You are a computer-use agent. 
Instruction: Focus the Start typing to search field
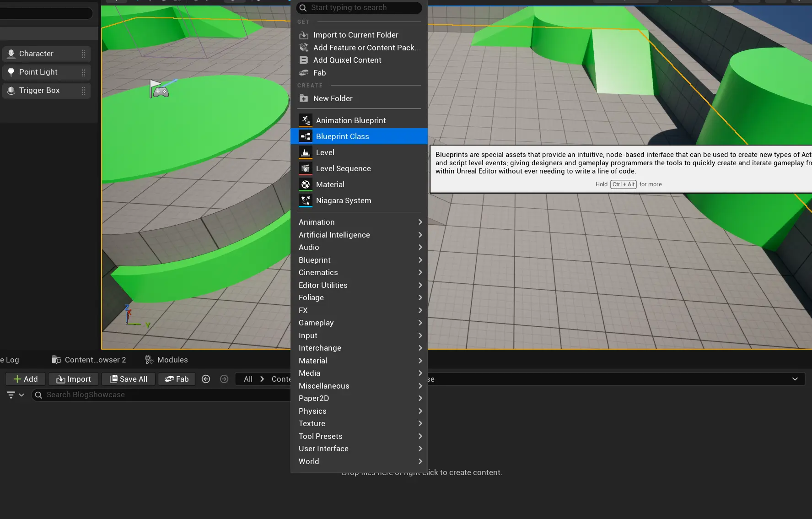pos(359,8)
